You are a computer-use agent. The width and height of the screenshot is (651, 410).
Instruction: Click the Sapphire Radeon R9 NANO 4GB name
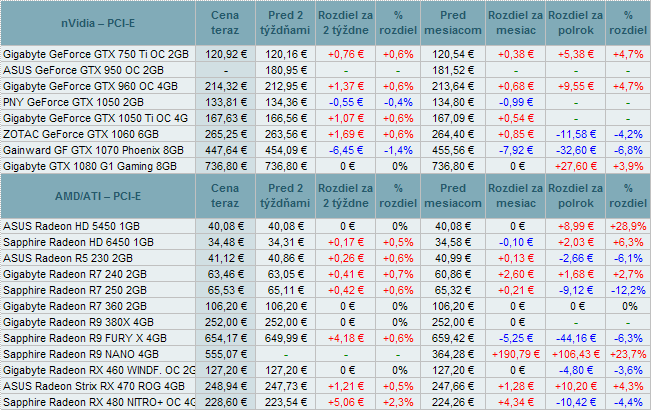(81, 354)
